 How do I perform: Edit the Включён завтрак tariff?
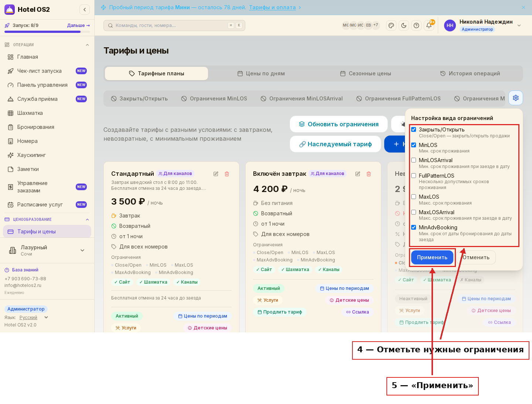click(358, 174)
